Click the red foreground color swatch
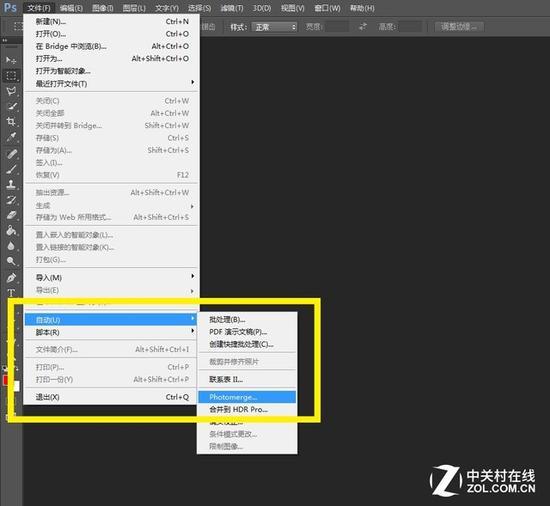Image resolution: width=550 pixels, height=506 pixels. coord(5,380)
